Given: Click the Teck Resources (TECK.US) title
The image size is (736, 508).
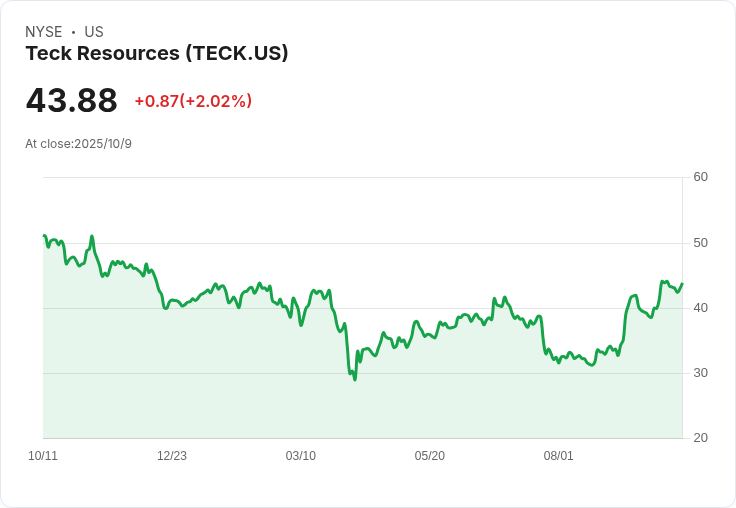Looking at the screenshot, I should tap(157, 54).
